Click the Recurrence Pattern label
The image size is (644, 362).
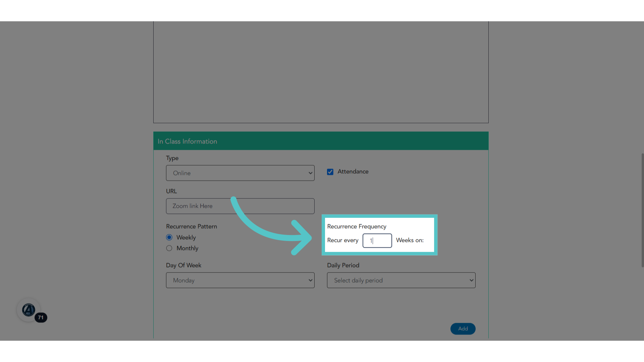(192, 227)
